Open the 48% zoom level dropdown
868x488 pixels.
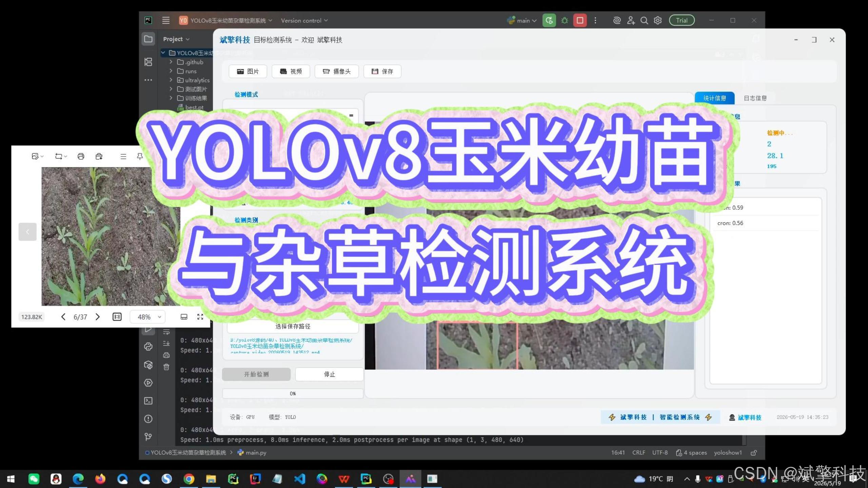click(148, 317)
